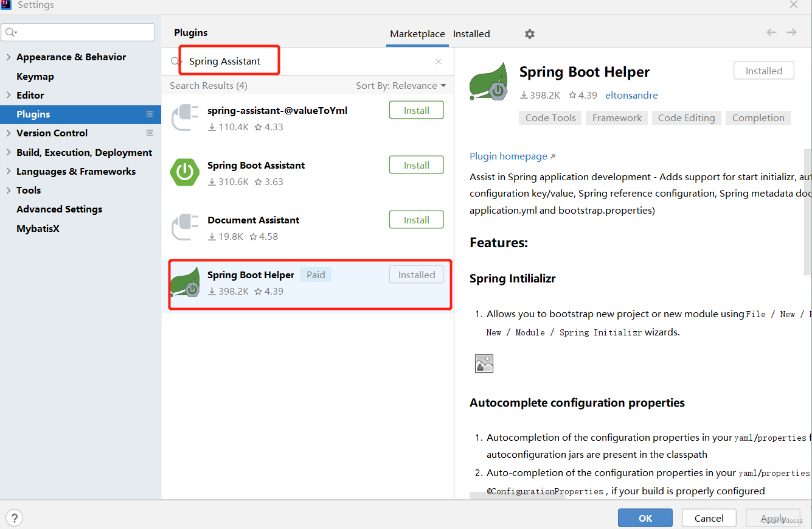Expand Build, Execution, Deployment node
The image size is (812, 529).
tap(8, 152)
